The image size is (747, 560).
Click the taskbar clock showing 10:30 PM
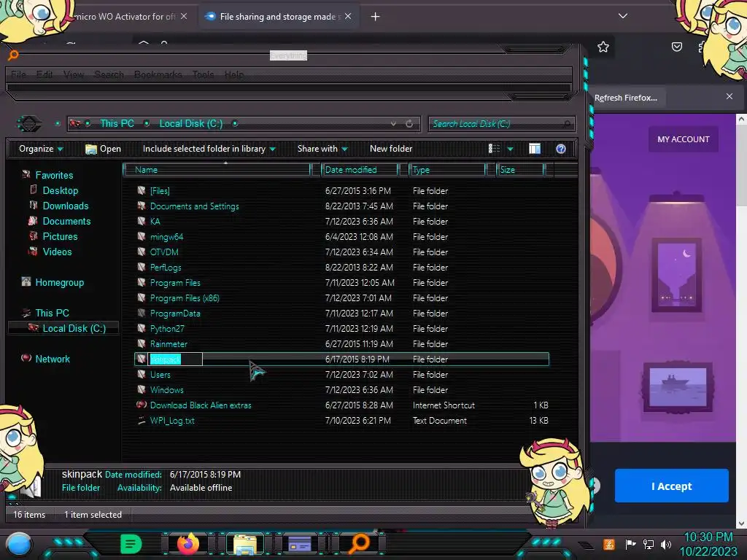708,544
